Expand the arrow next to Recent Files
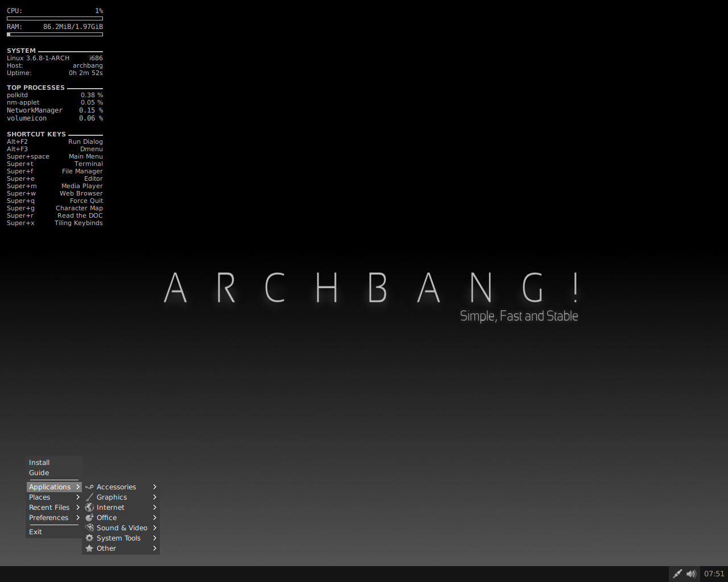Image resolution: width=728 pixels, height=582 pixels. coord(78,508)
